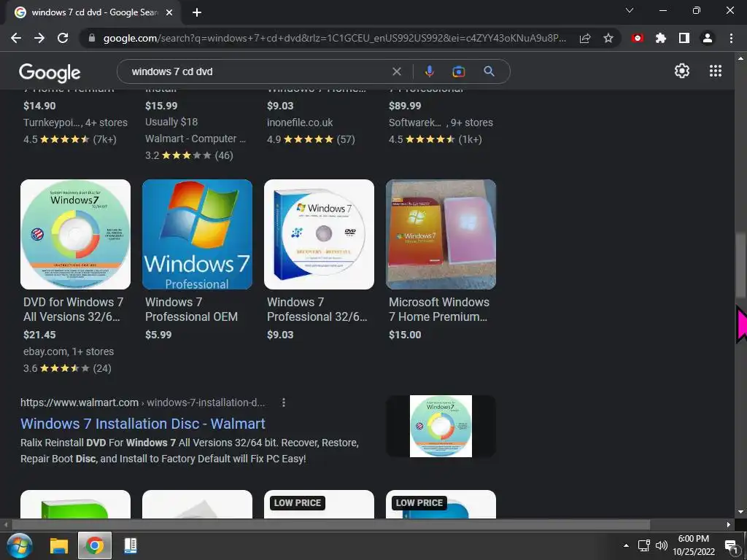Screen dimensions: 747x560
Task: Click ebay.com, 1+ stores text
Action: tap(69, 351)
